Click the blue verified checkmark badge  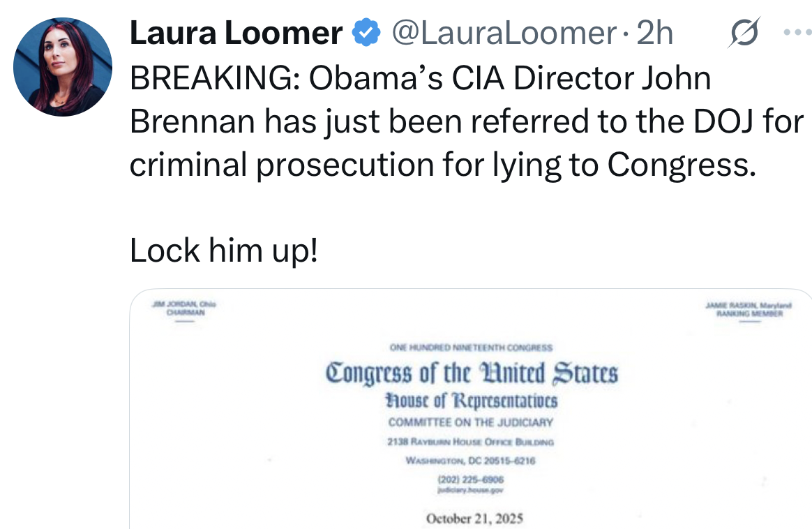click(x=366, y=33)
